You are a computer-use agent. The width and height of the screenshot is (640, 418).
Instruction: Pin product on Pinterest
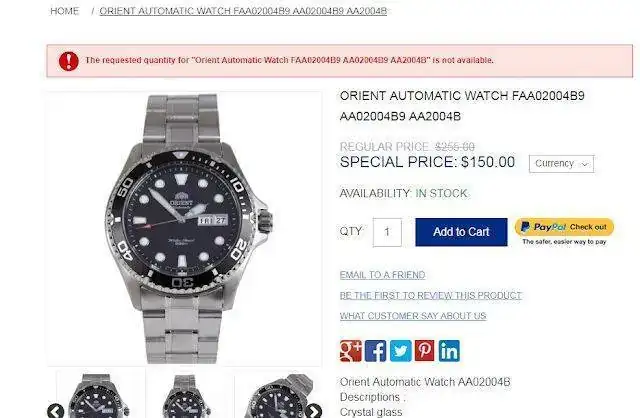pyautogui.click(x=424, y=351)
